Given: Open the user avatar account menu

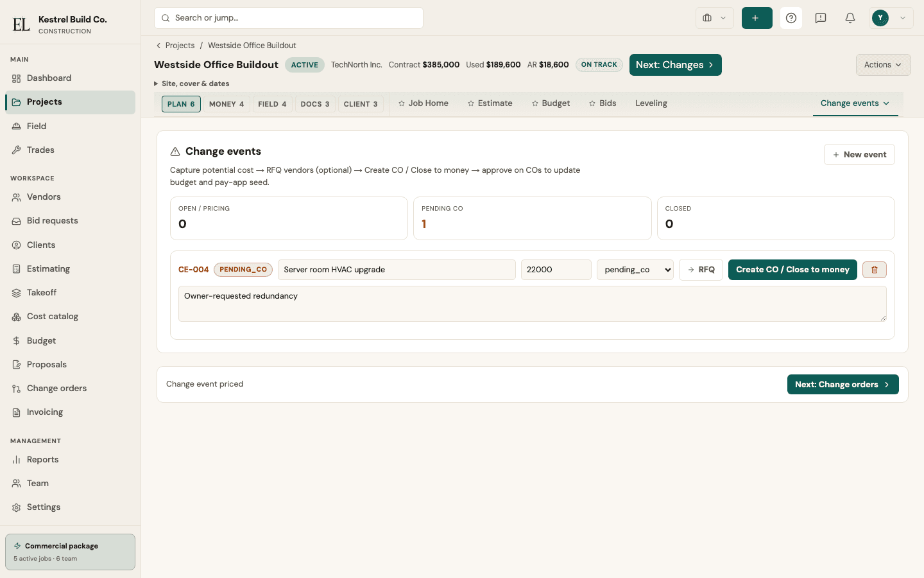Looking at the screenshot, I should (891, 18).
